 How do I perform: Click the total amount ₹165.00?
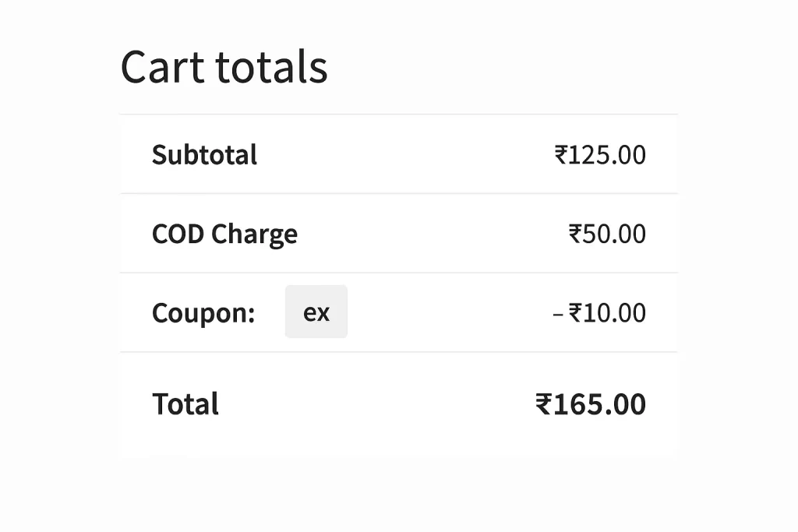[x=591, y=403]
